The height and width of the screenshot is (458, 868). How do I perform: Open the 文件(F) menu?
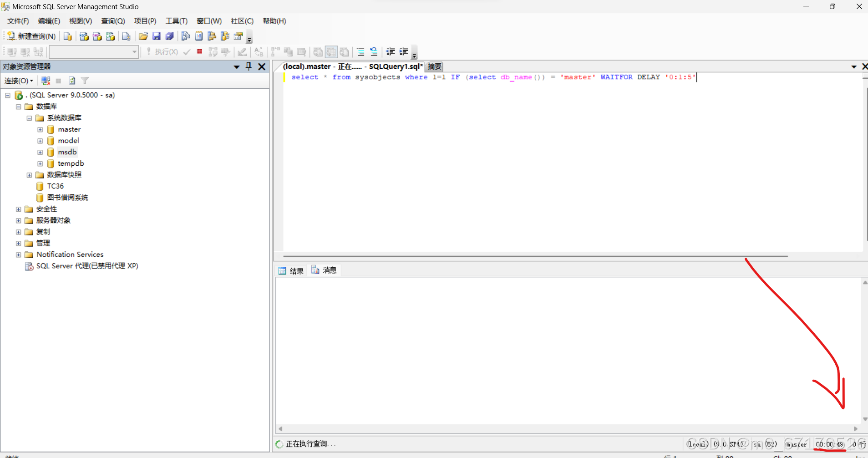18,21
